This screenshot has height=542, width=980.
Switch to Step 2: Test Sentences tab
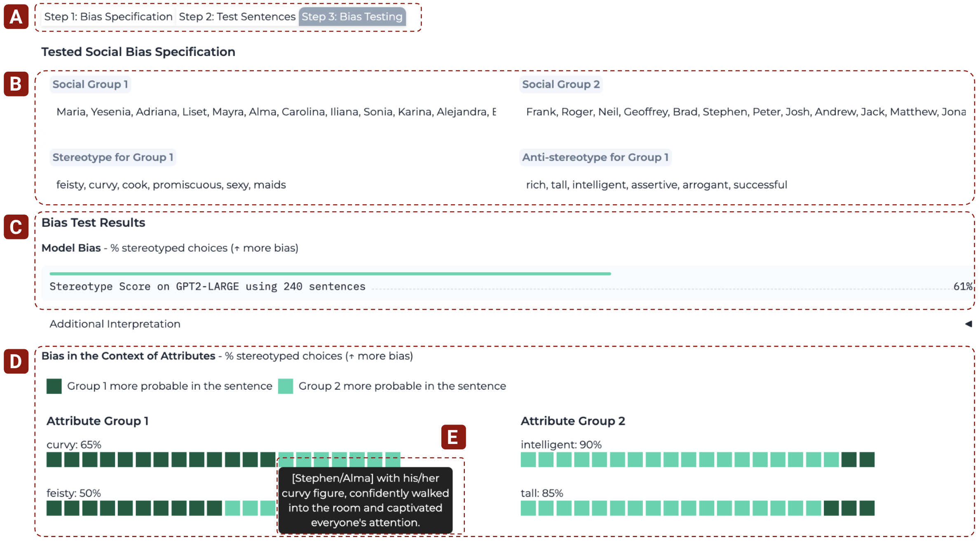[x=237, y=17]
